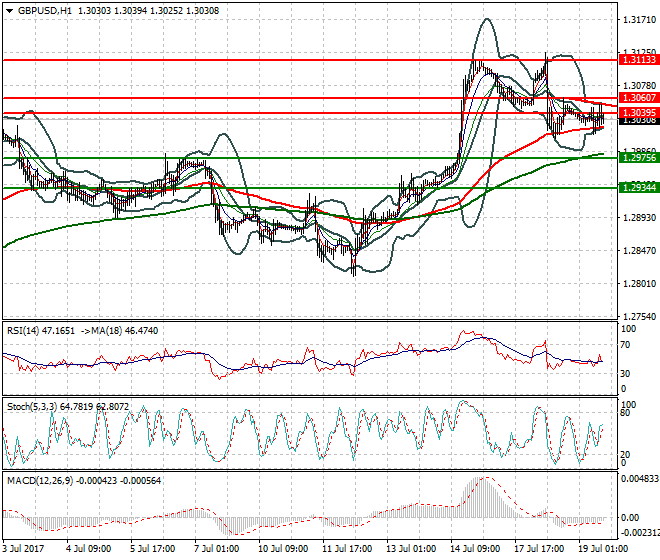The width and height of the screenshot is (660, 560).
Task: Click the 17 Jul 17:00 time label
Action: [539, 549]
